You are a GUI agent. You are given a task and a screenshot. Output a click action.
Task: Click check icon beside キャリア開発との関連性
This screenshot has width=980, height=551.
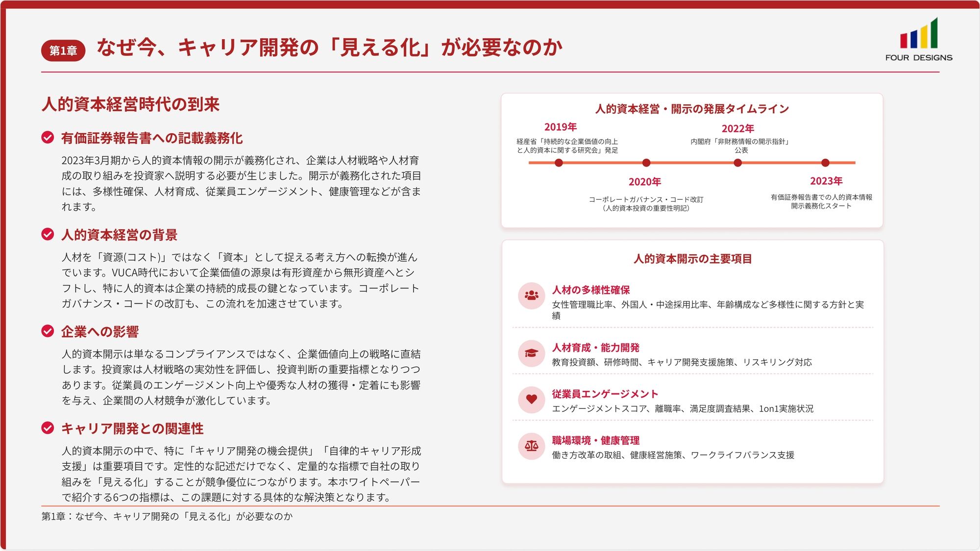(x=48, y=429)
